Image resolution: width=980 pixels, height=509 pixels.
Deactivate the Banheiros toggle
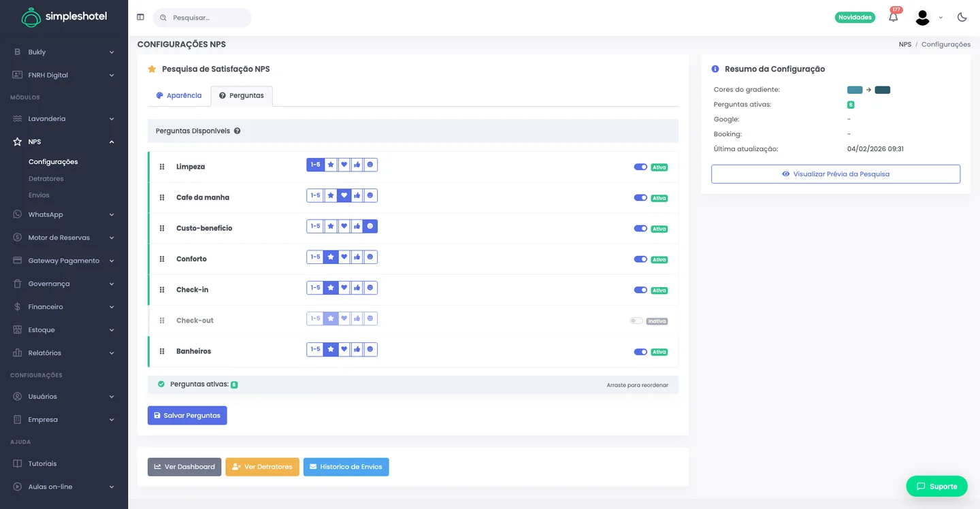coord(640,352)
